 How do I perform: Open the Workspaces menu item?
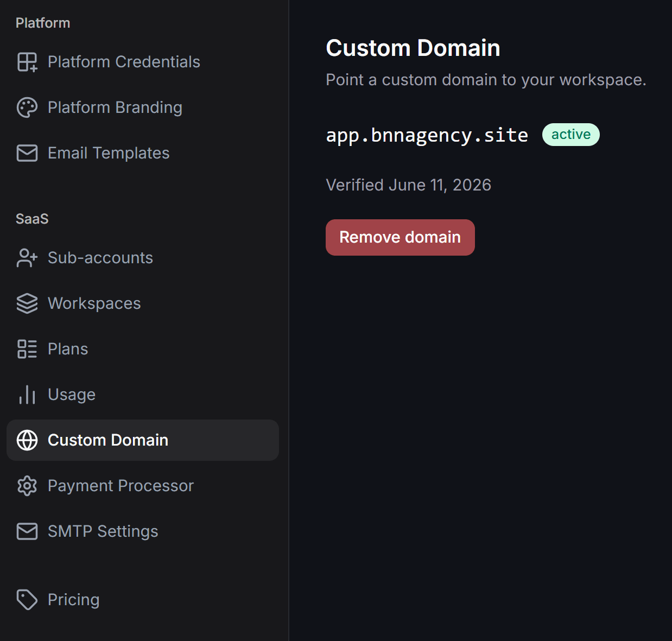pyautogui.click(x=143, y=303)
